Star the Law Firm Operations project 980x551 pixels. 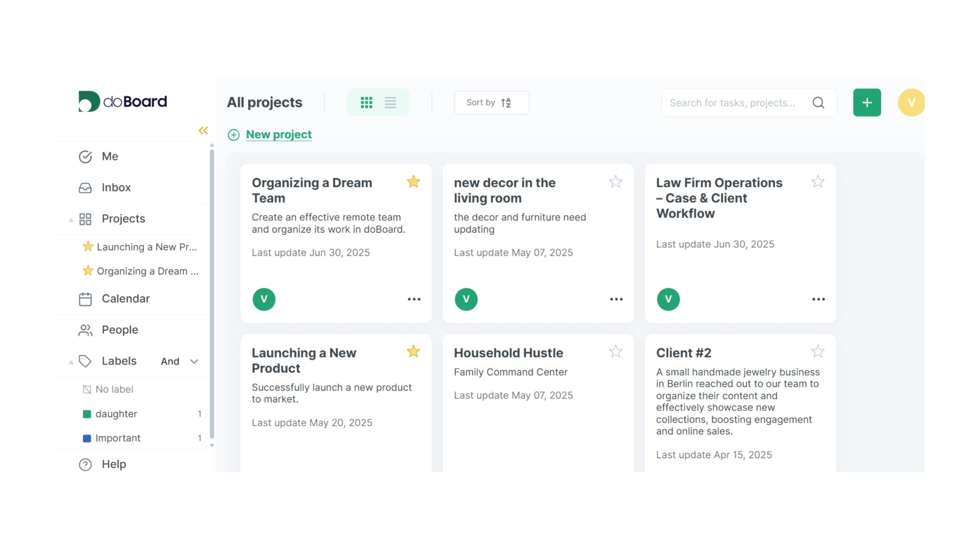(x=818, y=182)
